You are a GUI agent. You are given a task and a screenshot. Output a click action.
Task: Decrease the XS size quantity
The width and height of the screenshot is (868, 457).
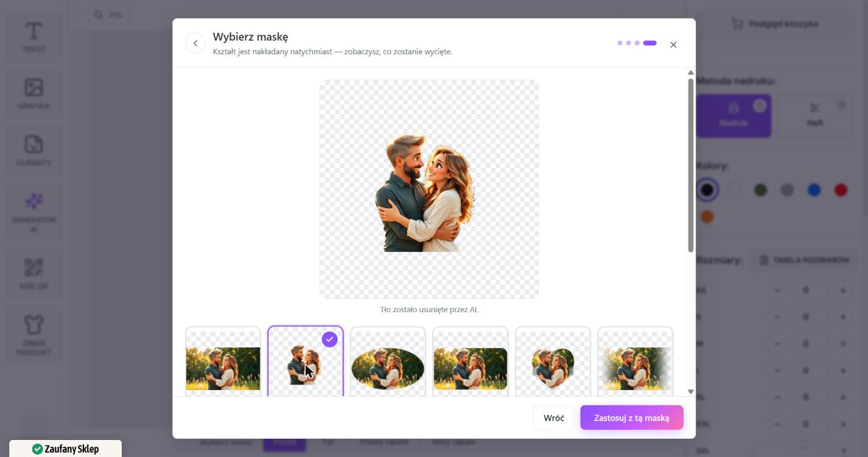(x=777, y=290)
